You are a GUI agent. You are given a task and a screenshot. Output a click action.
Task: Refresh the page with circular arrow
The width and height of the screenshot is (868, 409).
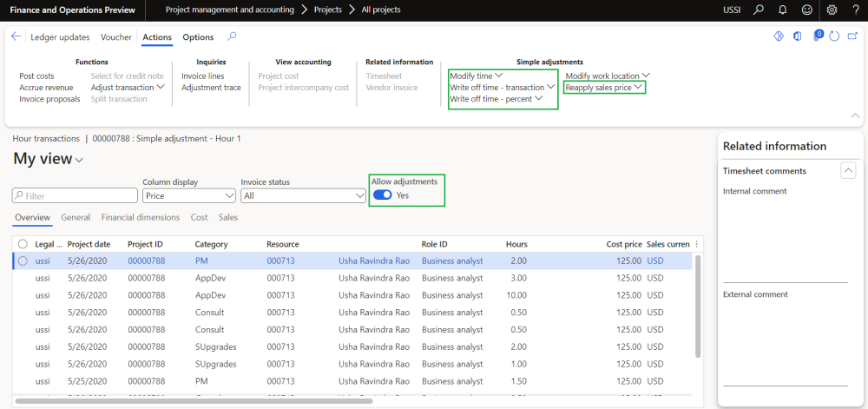[x=834, y=36]
